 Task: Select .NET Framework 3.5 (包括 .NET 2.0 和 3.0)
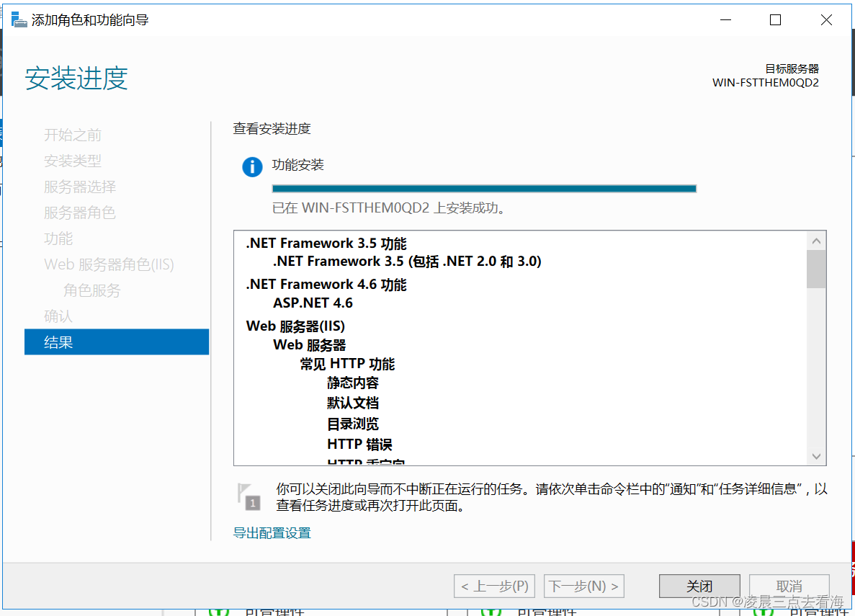click(x=407, y=262)
